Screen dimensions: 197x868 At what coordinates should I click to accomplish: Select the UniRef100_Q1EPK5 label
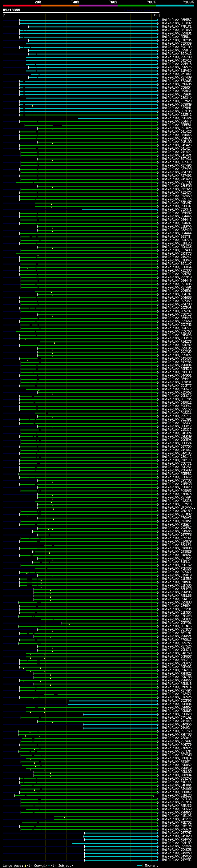tap(177, 483)
